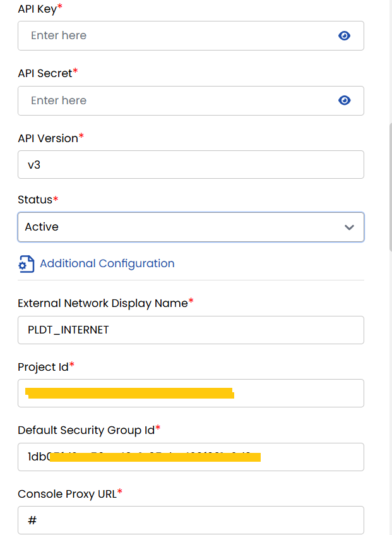The height and width of the screenshot is (535, 392).
Task: Click the Status chevron arrow
Action: click(x=349, y=227)
